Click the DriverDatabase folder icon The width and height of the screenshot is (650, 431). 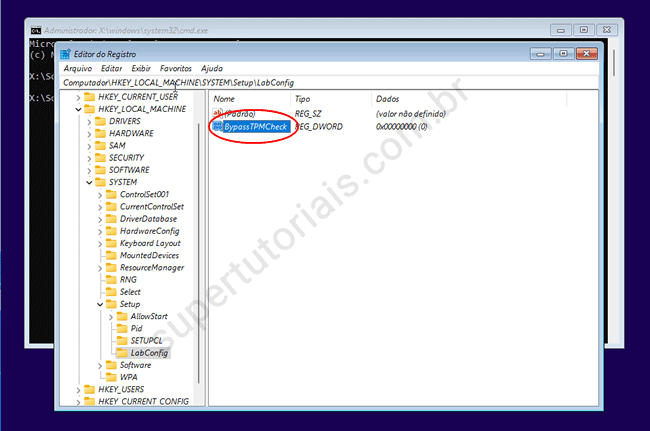point(111,218)
